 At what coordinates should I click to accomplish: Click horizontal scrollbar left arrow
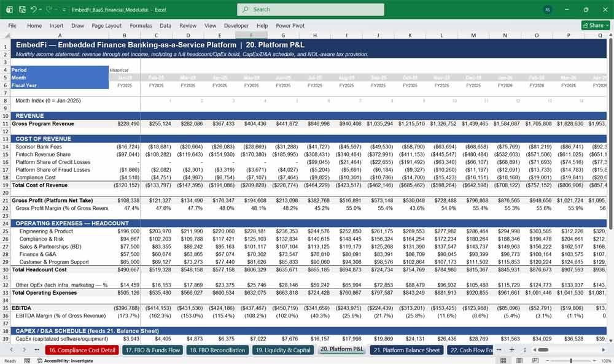(534, 350)
